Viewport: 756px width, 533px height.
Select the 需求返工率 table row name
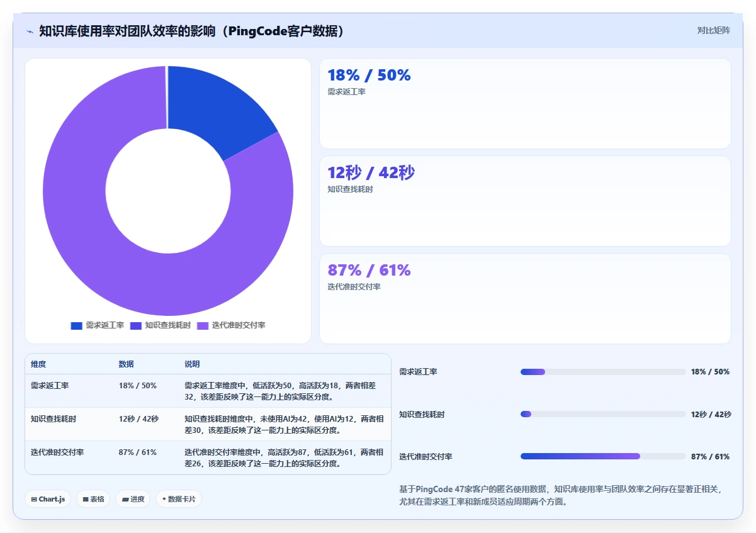coord(50,385)
